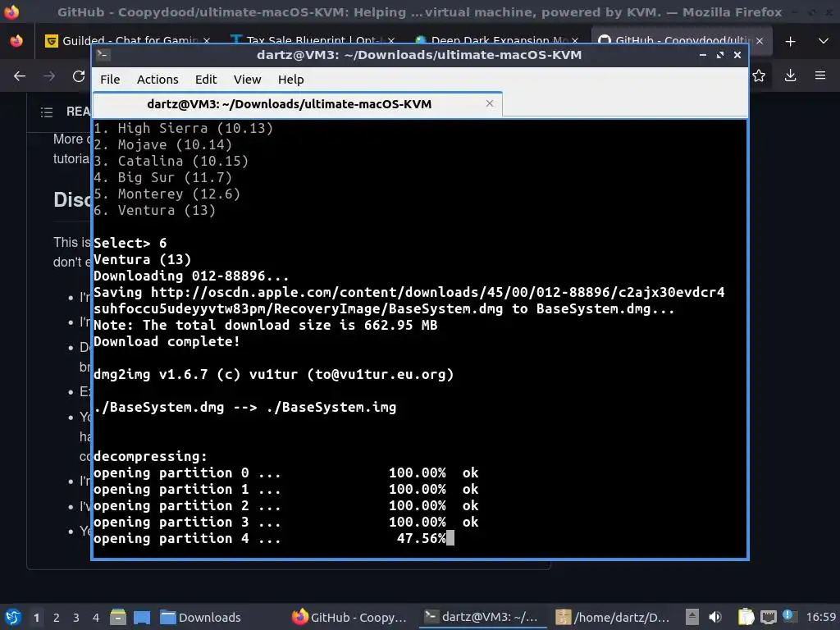Open the Firefox downloads panel
Screen dimensions: 840x630
[x=790, y=76]
